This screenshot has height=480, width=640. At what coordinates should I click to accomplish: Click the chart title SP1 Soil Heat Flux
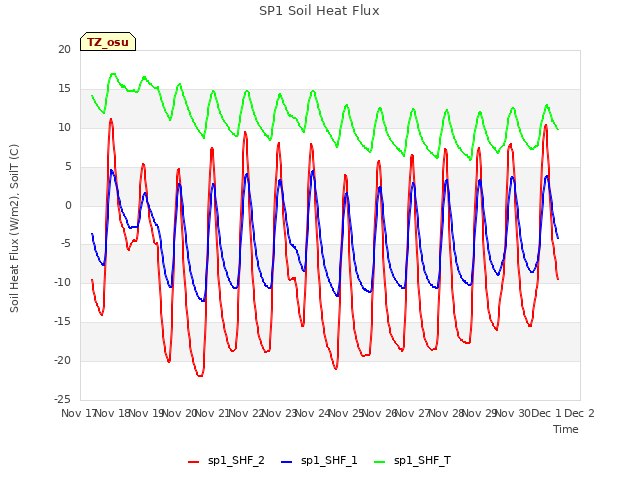pyautogui.click(x=319, y=11)
